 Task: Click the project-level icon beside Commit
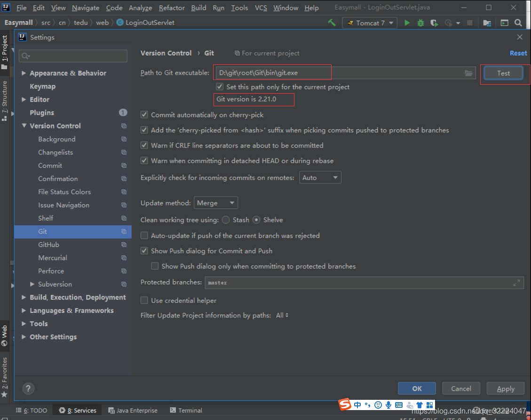click(124, 165)
